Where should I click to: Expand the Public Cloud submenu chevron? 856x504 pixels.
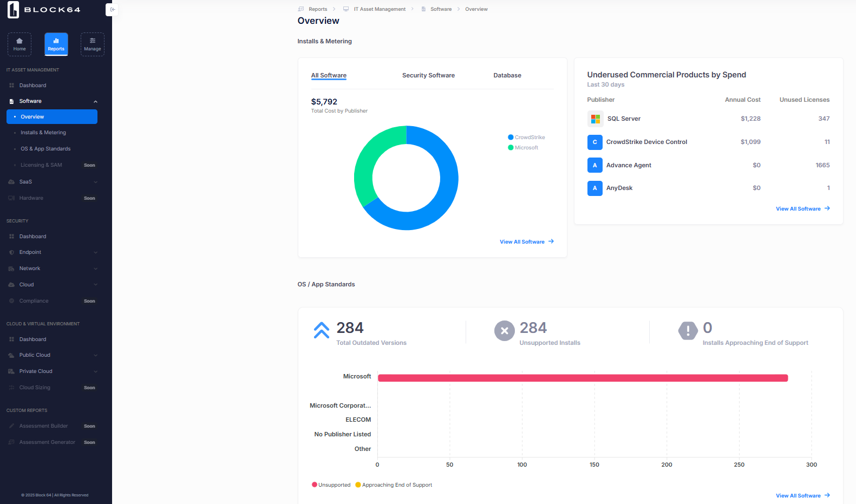(x=96, y=356)
